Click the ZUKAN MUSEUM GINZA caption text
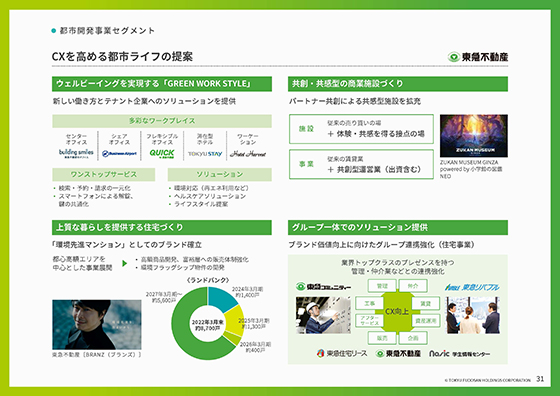 coord(471,169)
